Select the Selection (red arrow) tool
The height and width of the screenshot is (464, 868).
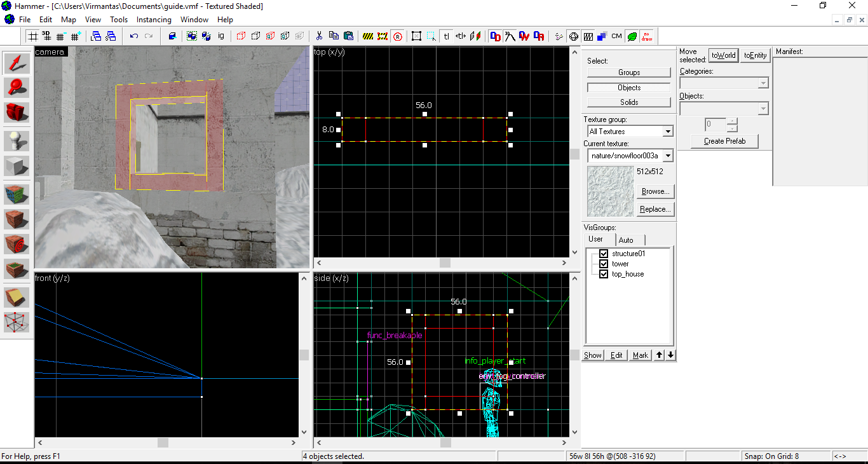(17, 63)
